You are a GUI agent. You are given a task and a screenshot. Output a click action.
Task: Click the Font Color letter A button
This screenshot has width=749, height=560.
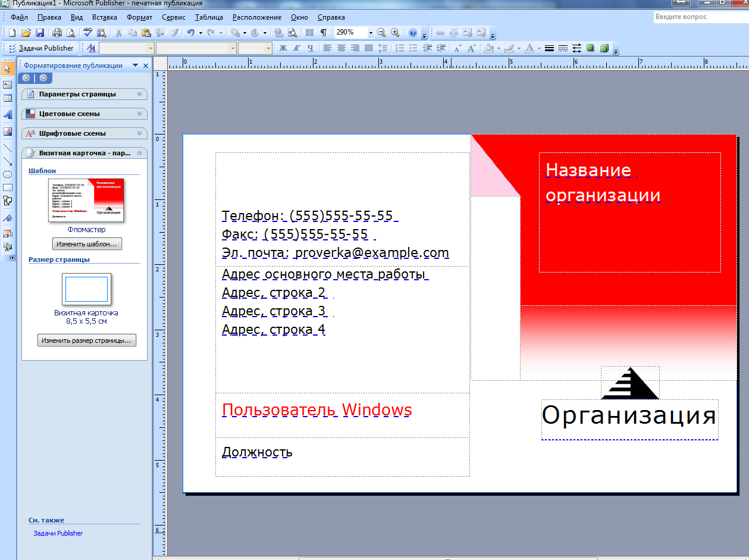[529, 48]
